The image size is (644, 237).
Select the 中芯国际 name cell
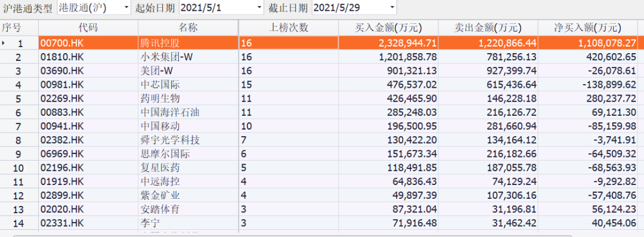[188, 85]
